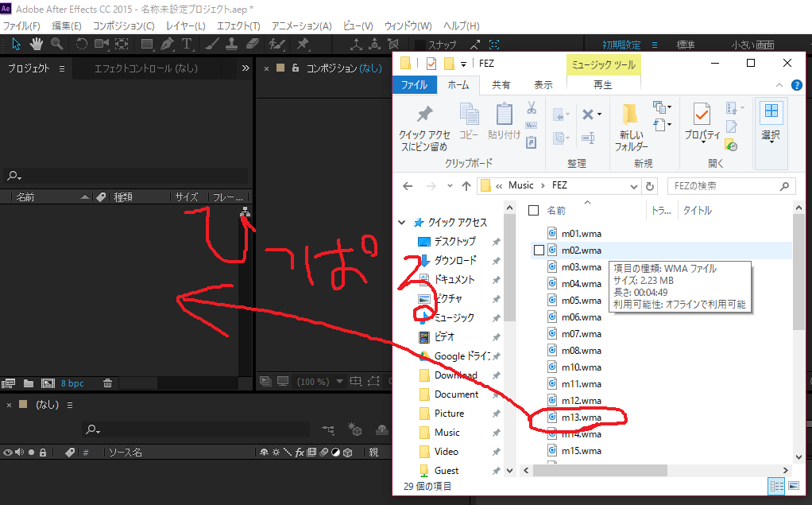Image resolution: width=812 pixels, height=505 pixels.
Task: Toggle the video eye column header in timeline
Action: tap(8, 453)
